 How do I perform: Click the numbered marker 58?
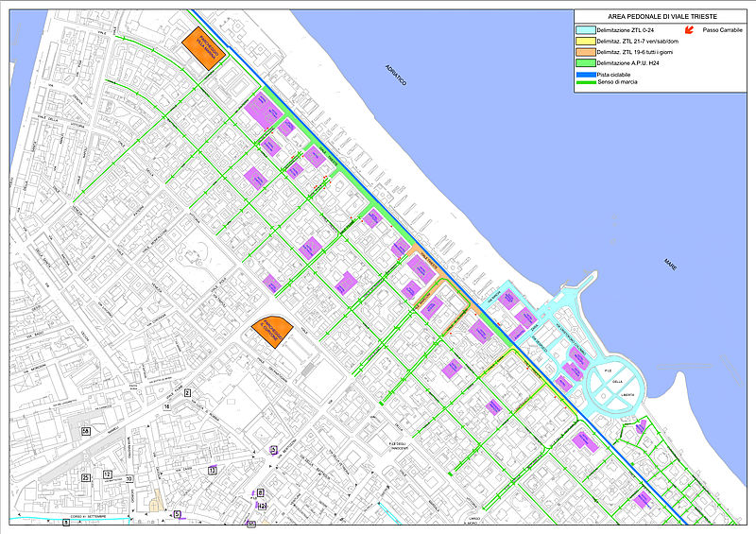[86, 431]
